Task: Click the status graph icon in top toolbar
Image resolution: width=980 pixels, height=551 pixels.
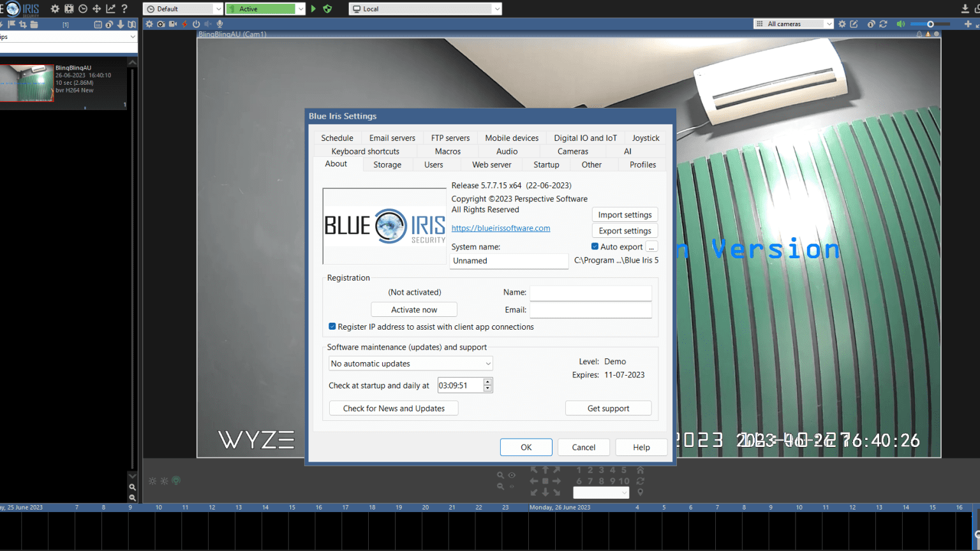Action: 110,8
